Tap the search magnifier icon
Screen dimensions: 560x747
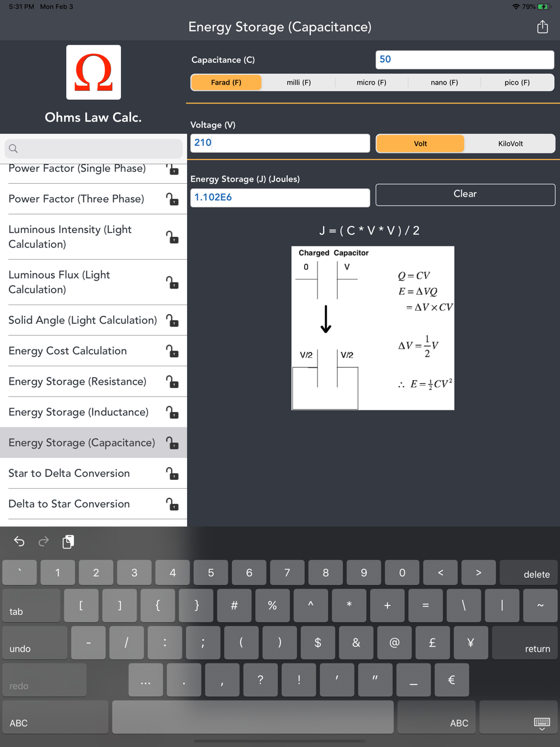pyautogui.click(x=13, y=148)
